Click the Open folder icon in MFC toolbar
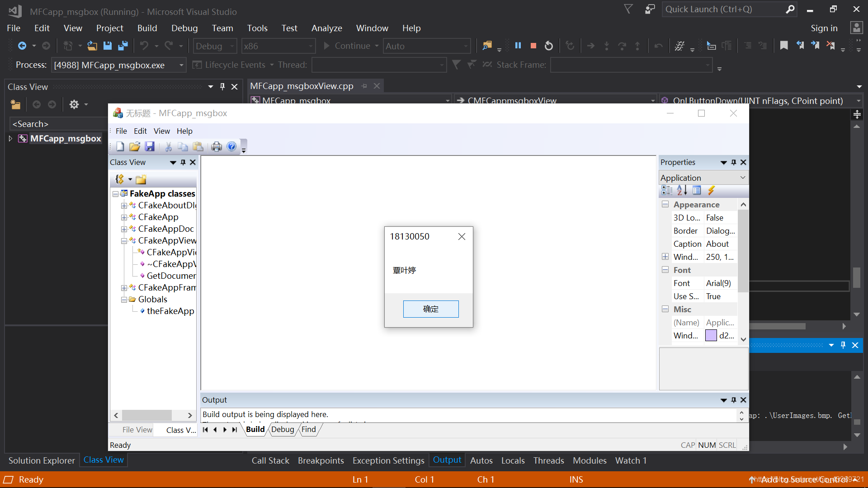This screenshot has height=488, width=868. point(134,146)
